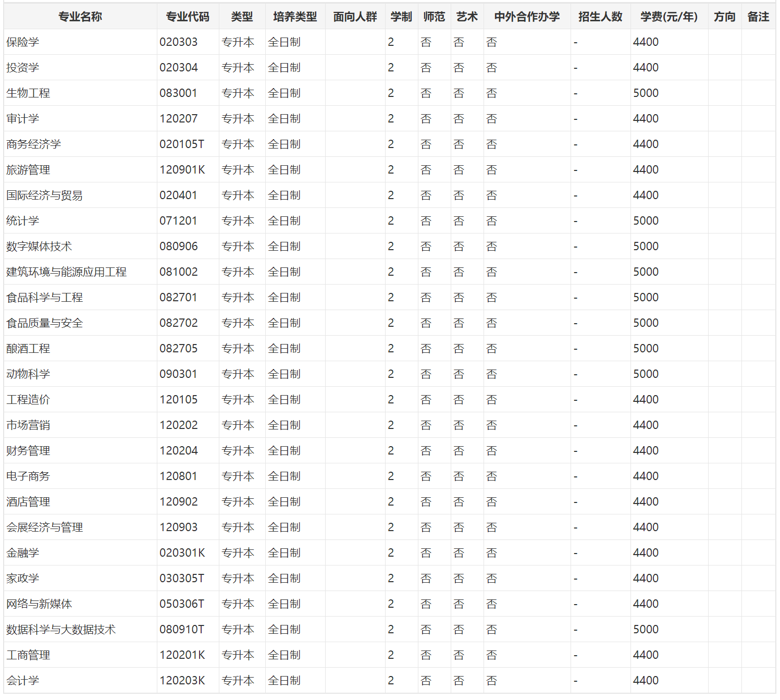Image resolution: width=780 pixels, height=700 pixels.
Task: Click the 中外合作办学 column header
Action: [x=527, y=17]
